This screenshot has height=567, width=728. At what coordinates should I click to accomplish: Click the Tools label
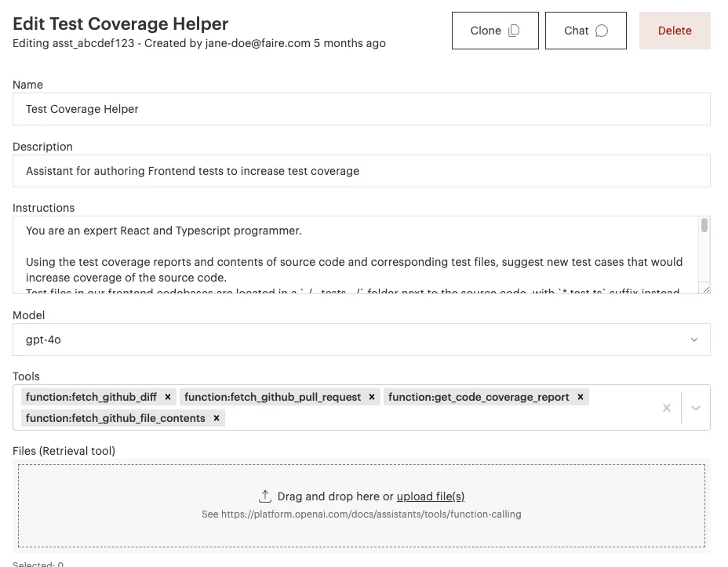tap(27, 376)
